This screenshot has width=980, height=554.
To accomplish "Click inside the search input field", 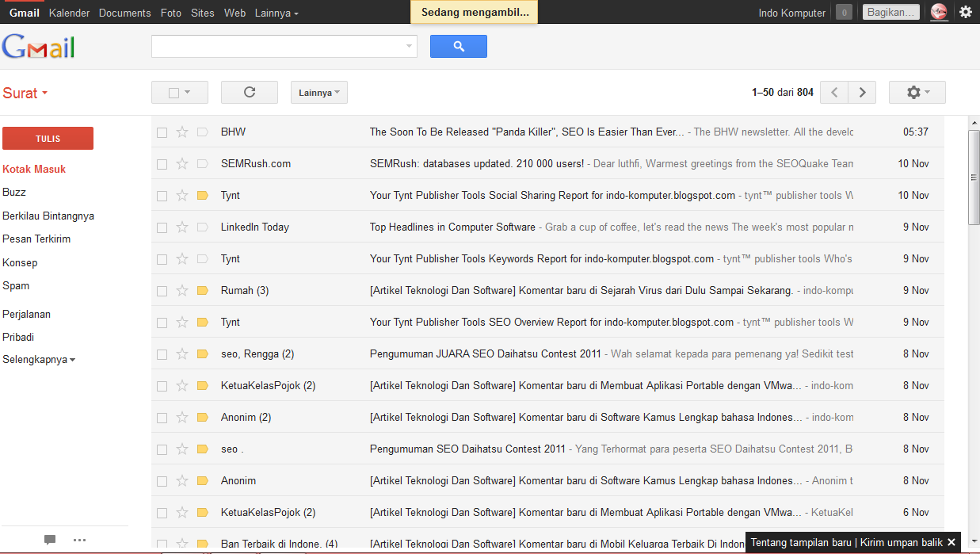I will pyautogui.click(x=277, y=46).
